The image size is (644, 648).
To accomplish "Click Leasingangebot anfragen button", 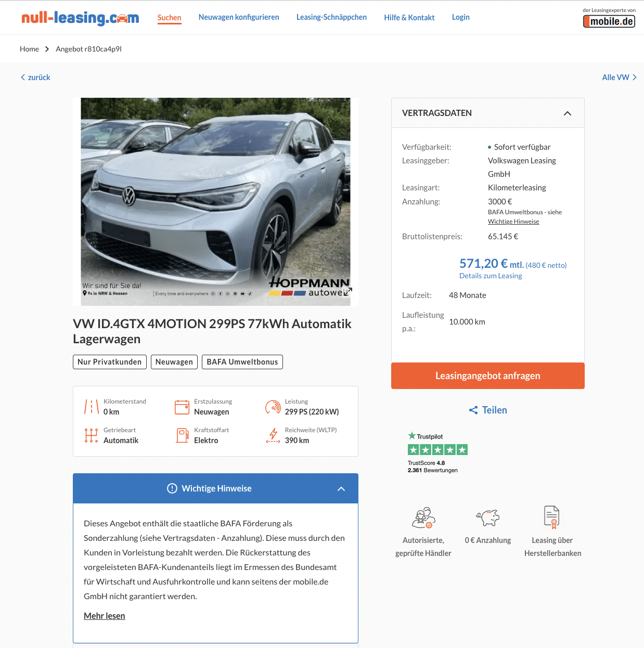I will click(488, 375).
